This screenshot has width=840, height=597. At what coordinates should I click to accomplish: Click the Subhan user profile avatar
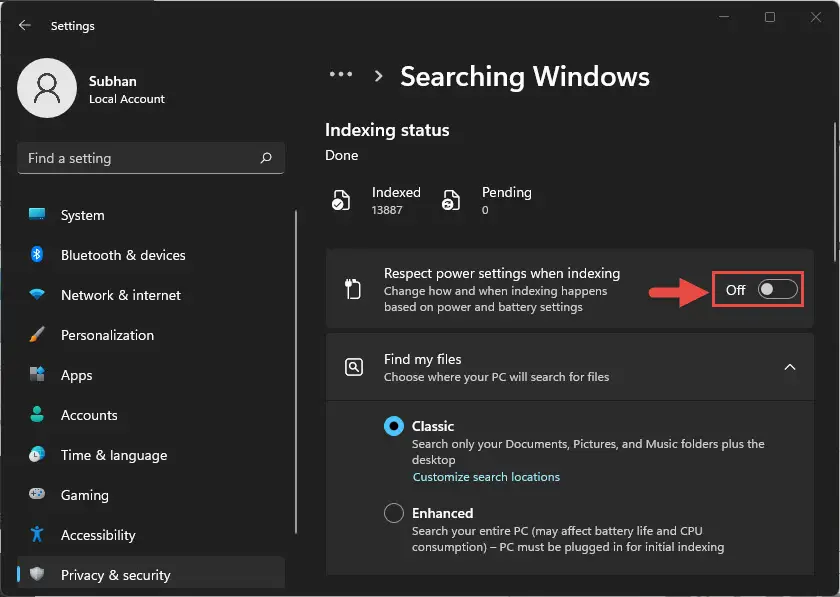click(x=47, y=88)
